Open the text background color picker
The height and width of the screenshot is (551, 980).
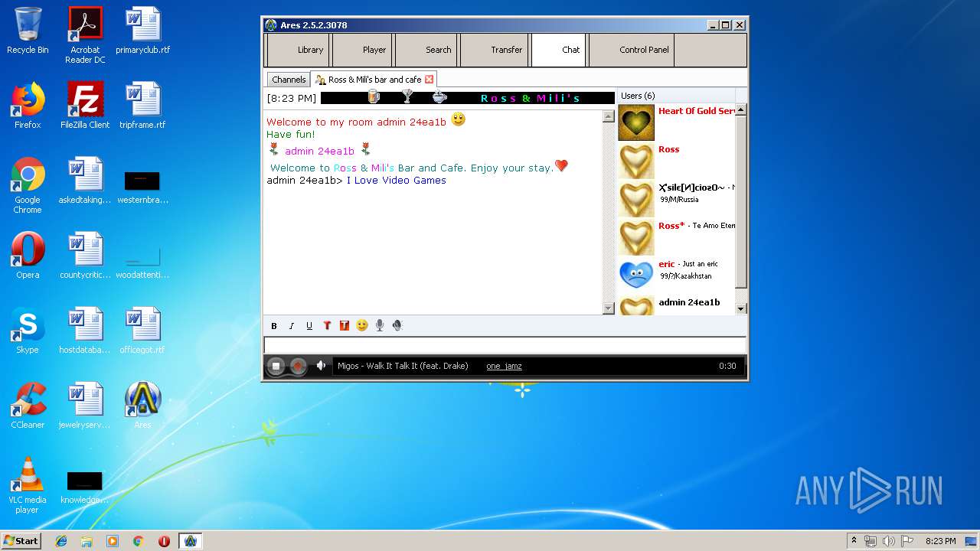[x=345, y=326]
